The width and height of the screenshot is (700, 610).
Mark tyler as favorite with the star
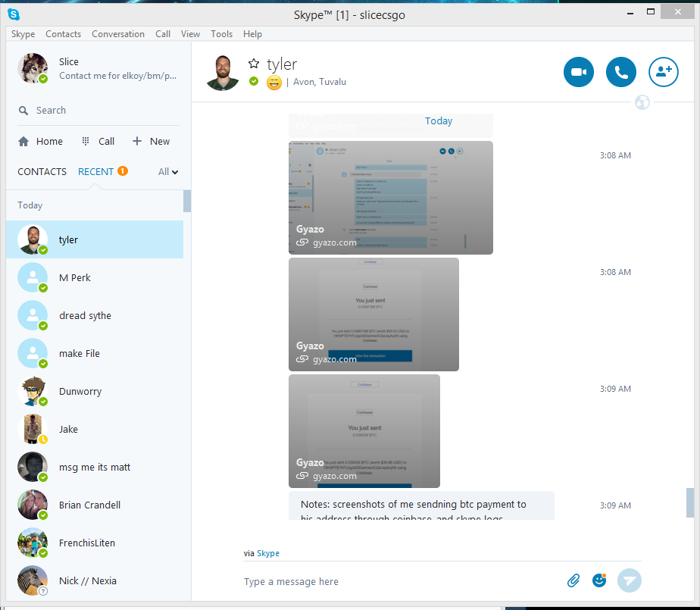[x=254, y=64]
